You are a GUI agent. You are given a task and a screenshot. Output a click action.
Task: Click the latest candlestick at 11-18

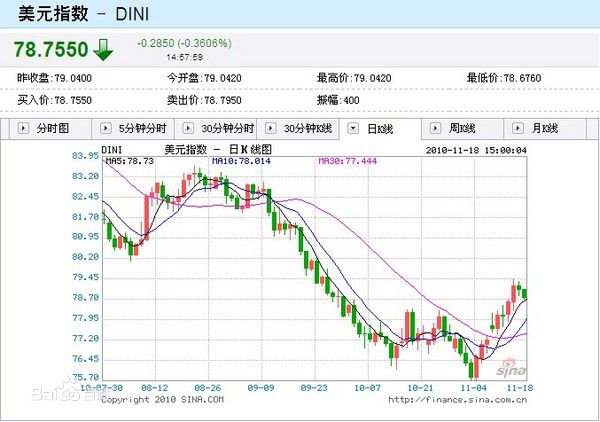[525, 293]
